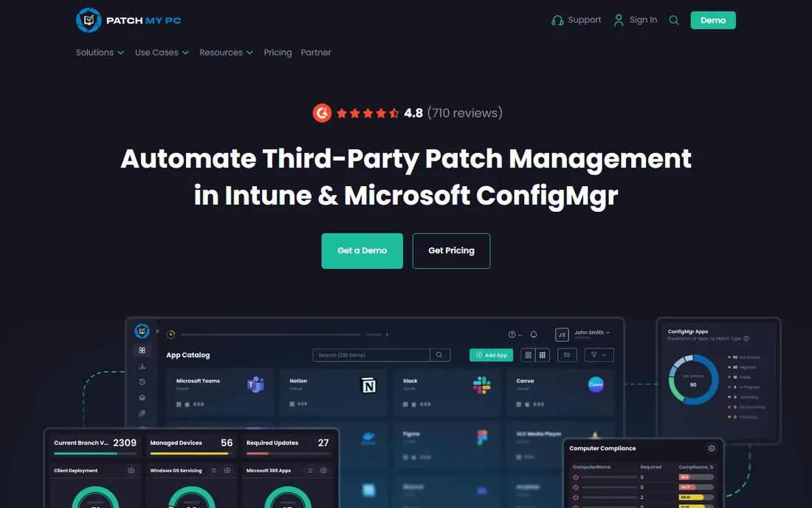
Task: Click the ConfigMgr Apps info icon
Action: coord(746,339)
